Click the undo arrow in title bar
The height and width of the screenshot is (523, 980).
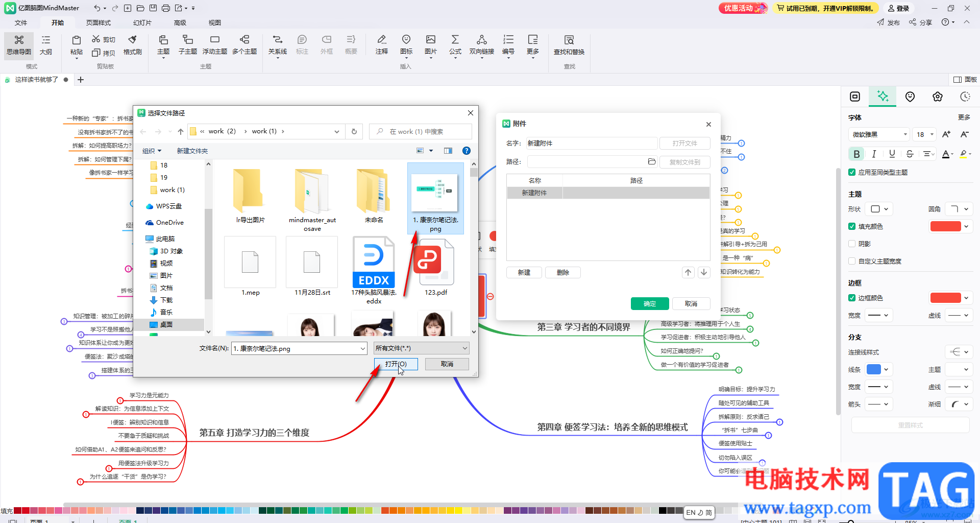pos(97,8)
